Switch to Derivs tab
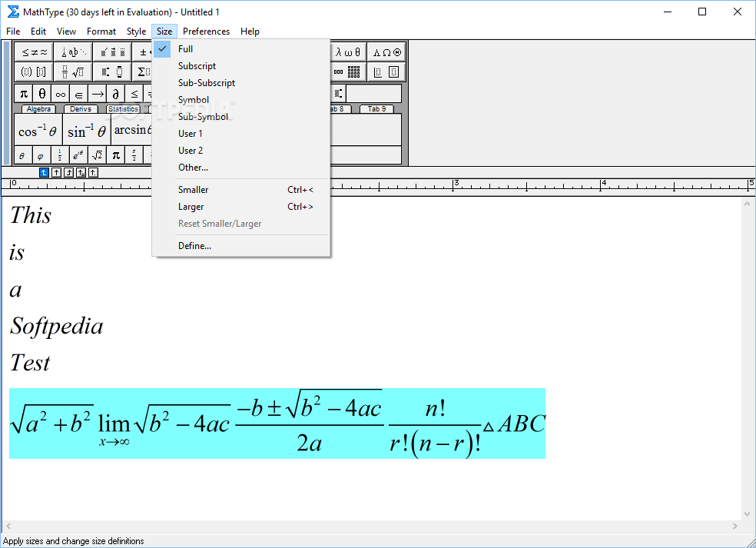Screen dimensions: 756x548 coord(81,109)
